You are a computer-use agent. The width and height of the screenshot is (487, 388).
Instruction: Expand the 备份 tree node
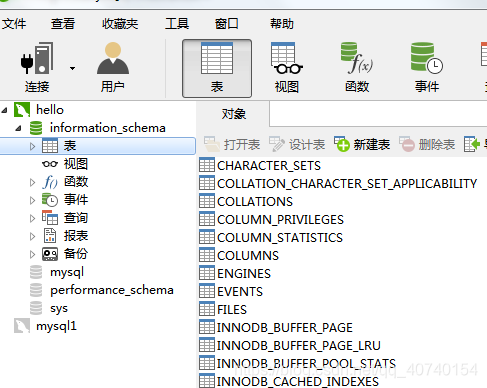click(x=32, y=254)
